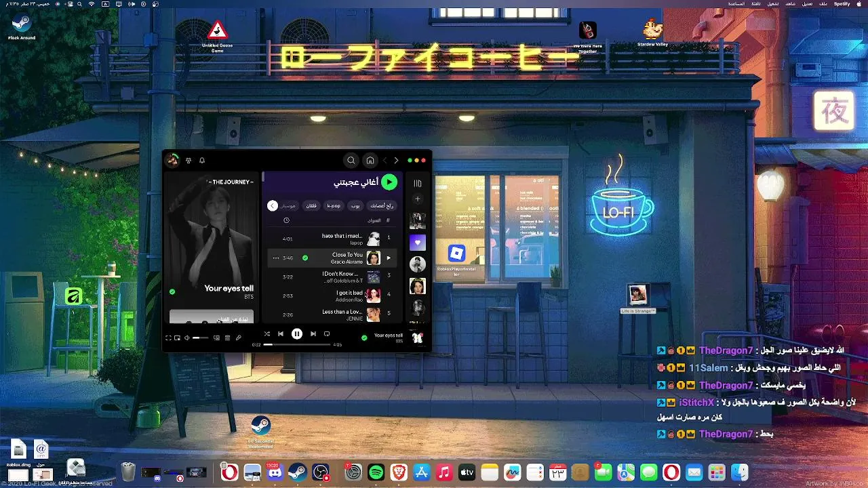Create a new playlist with plus
868x488 pixels.
click(x=418, y=199)
